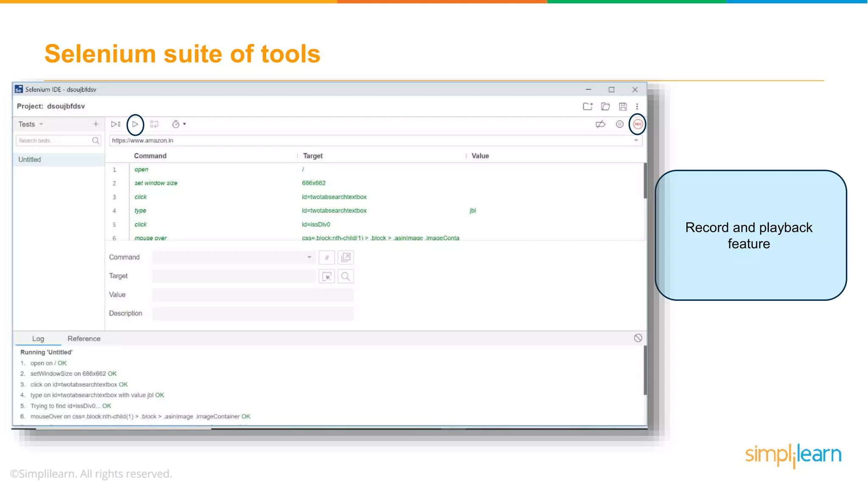Open the three-dot more options menu
Viewport: 868px width, 488px height.
[x=637, y=106]
